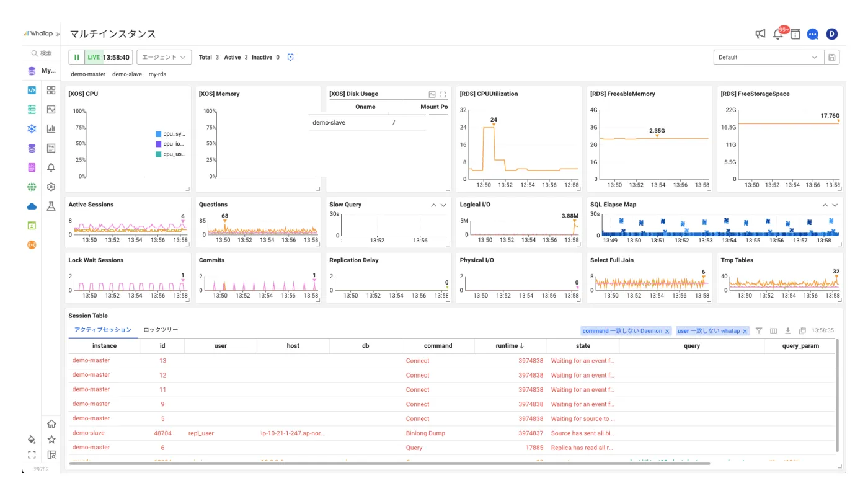The height and width of the screenshot is (496, 868).
Task: Toggle cpu_sy legend blue swatch
Action: coord(158,134)
